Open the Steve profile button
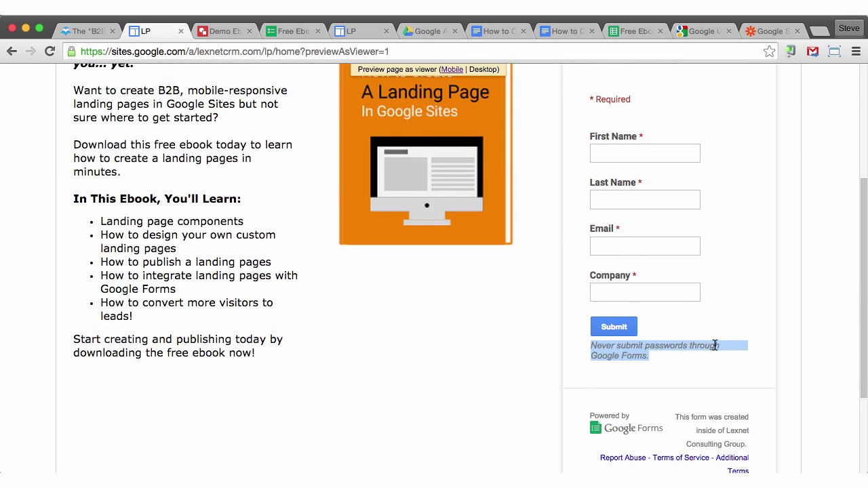The image size is (868, 488). tap(849, 28)
